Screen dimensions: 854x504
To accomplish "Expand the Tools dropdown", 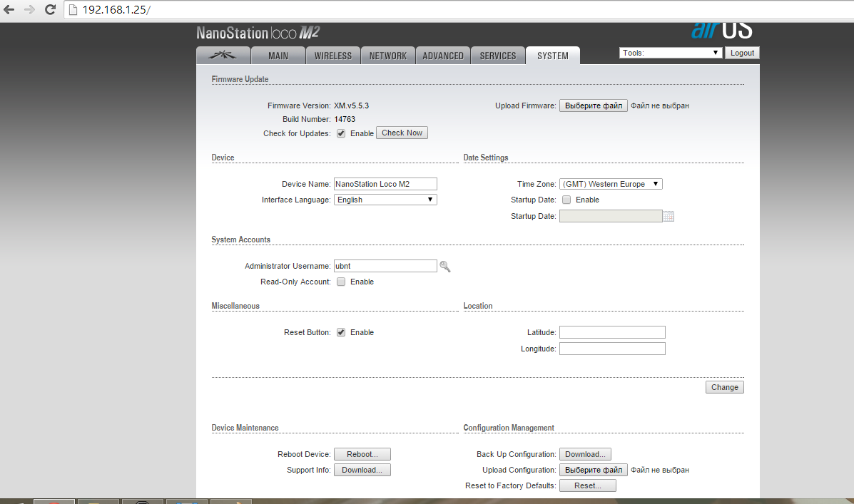I will click(671, 53).
